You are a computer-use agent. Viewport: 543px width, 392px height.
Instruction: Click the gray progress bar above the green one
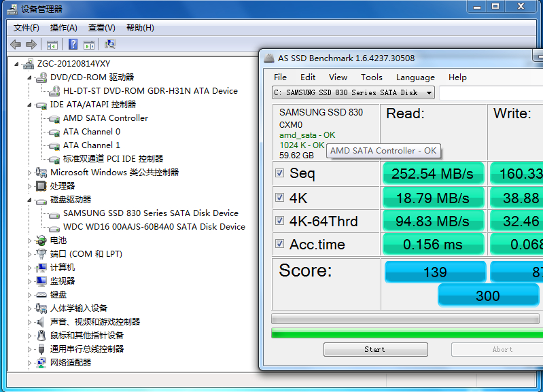[x=406, y=319]
